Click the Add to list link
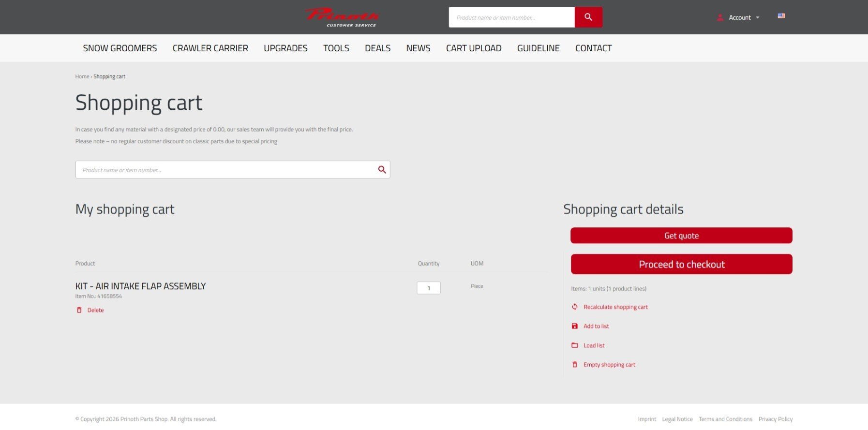The height and width of the screenshot is (430, 868). pos(596,326)
